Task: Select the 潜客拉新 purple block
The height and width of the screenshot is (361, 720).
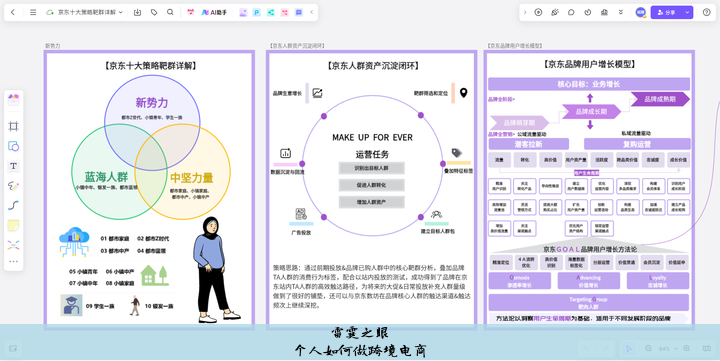Action: (x=529, y=144)
